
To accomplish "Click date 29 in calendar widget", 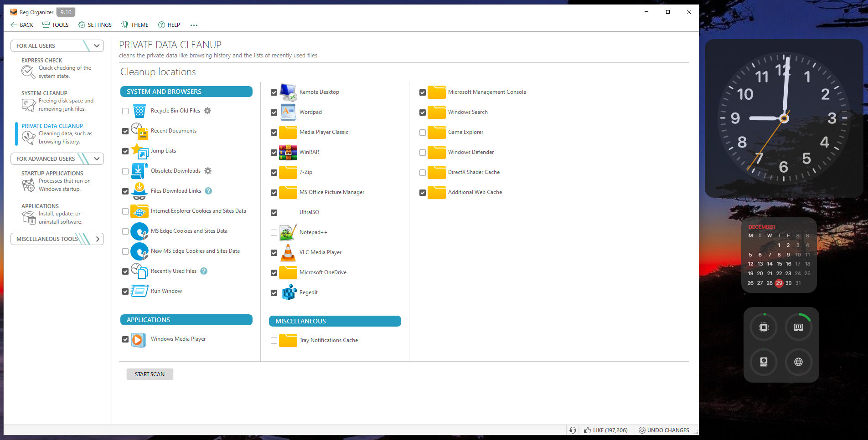I will [x=779, y=283].
